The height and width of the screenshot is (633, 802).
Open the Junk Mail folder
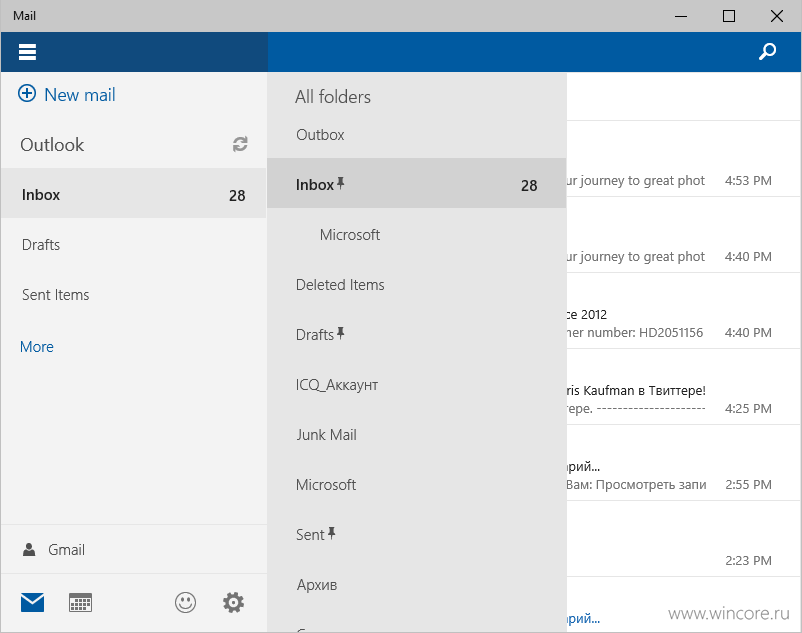click(x=416, y=435)
